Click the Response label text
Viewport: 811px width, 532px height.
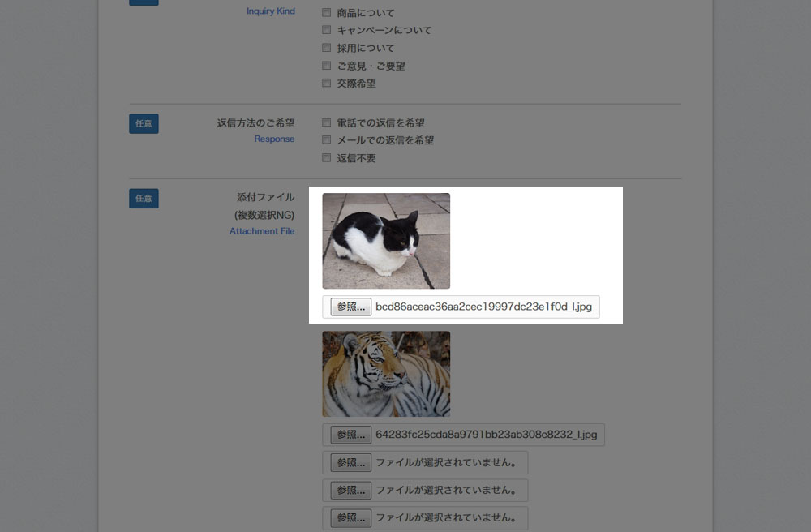274,139
